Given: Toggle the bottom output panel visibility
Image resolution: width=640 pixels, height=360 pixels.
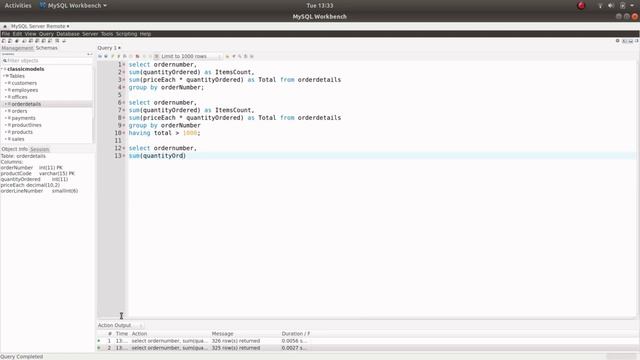Looking at the screenshot, I should point(630,41).
